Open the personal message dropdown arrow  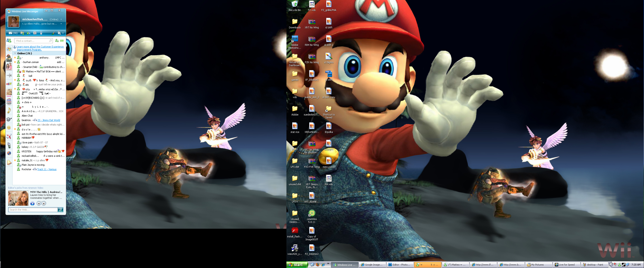pyautogui.click(x=61, y=24)
